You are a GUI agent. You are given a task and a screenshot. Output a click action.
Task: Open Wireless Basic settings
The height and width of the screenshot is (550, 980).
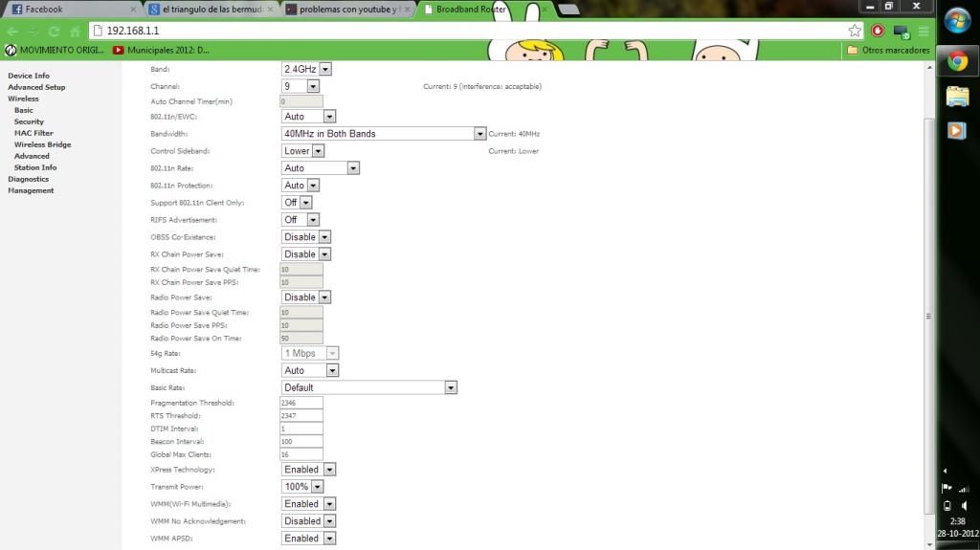tap(24, 110)
